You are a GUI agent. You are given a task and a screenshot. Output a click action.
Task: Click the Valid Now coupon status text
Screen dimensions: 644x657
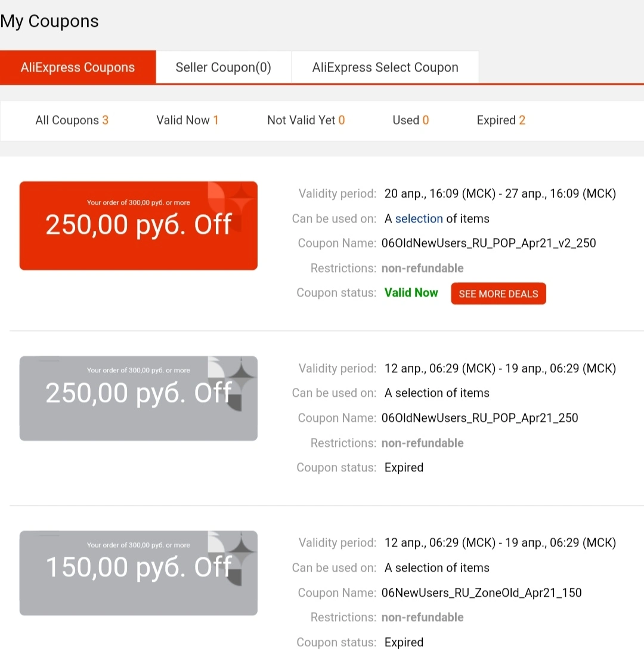pyautogui.click(x=411, y=293)
